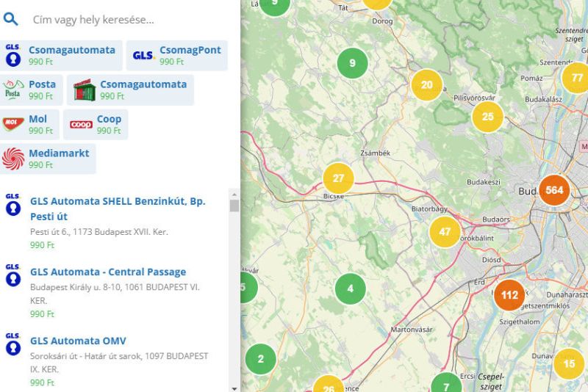Click the GLS icon beside the SHELL Benzinkút entry

[13, 205]
